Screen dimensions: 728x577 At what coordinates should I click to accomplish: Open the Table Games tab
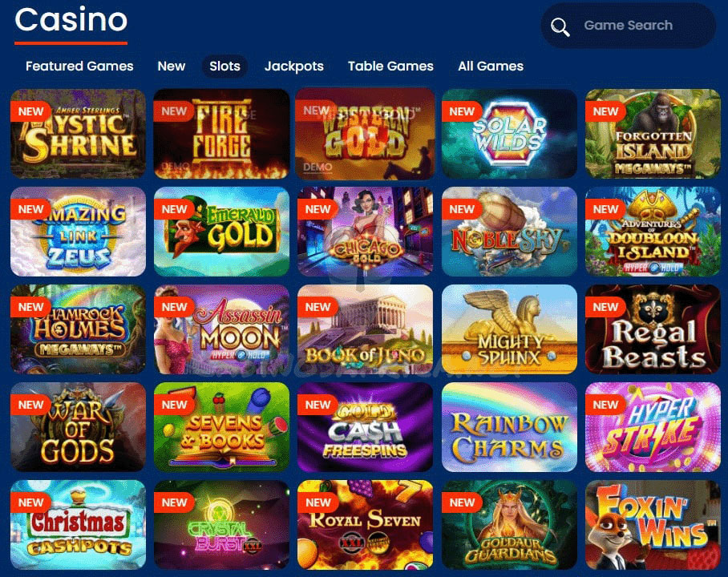click(390, 66)
